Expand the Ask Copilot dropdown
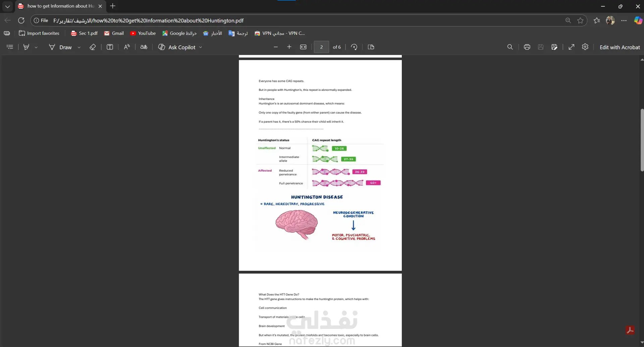This screenshot has height=347, width=644. 201,47
